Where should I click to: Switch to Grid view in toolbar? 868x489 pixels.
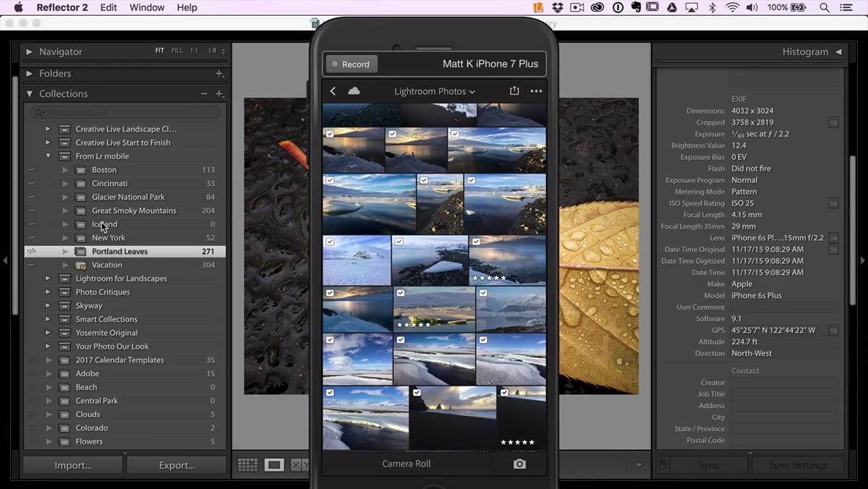(247, 465)
